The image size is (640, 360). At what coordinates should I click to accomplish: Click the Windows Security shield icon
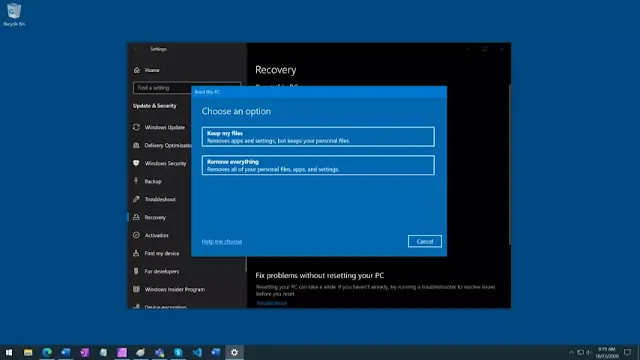(136, 163)
